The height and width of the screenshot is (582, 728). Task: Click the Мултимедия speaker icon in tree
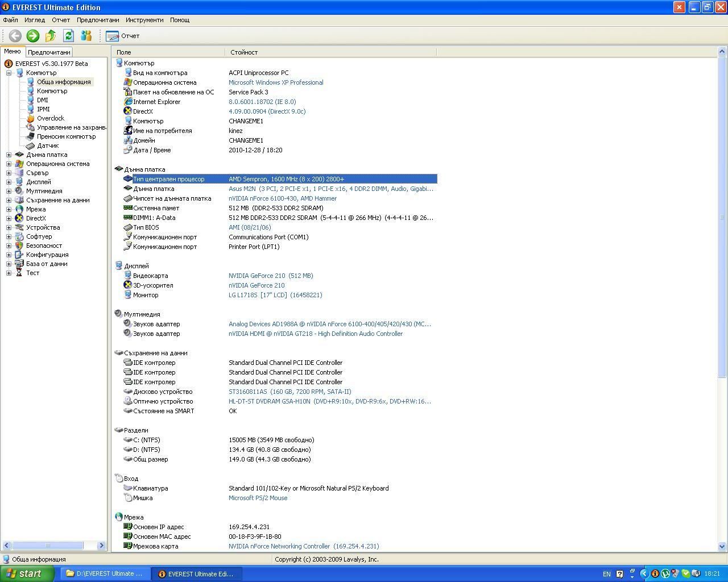click(x=19, y=191)
